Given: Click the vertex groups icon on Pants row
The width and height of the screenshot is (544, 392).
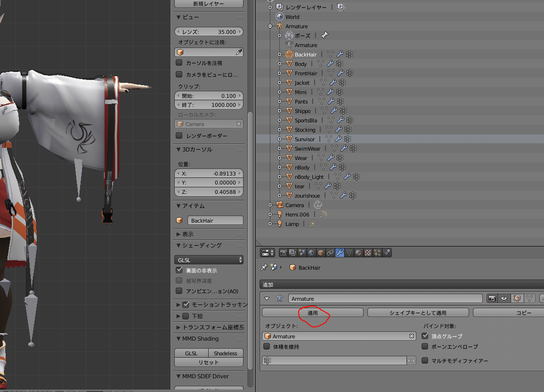Looking at the screenshot, I should (x=341, y=101).
